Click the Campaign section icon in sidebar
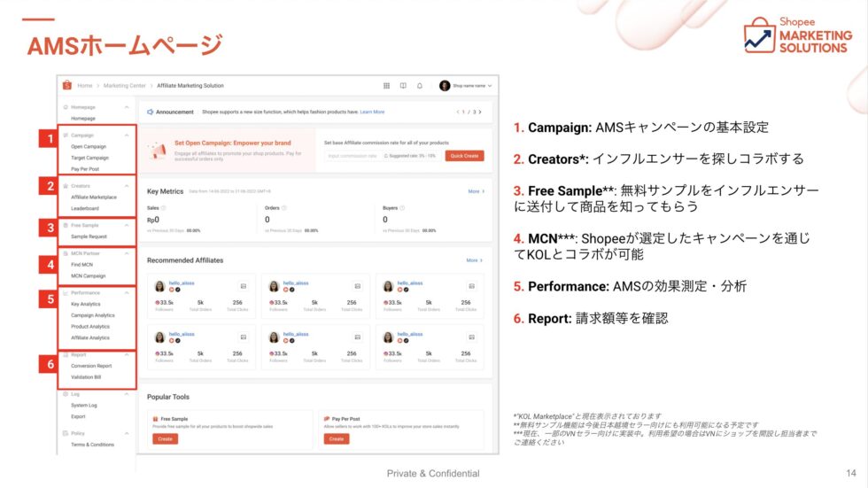The width and height of the screenshot is (868, 488). (x=66, y=135)
